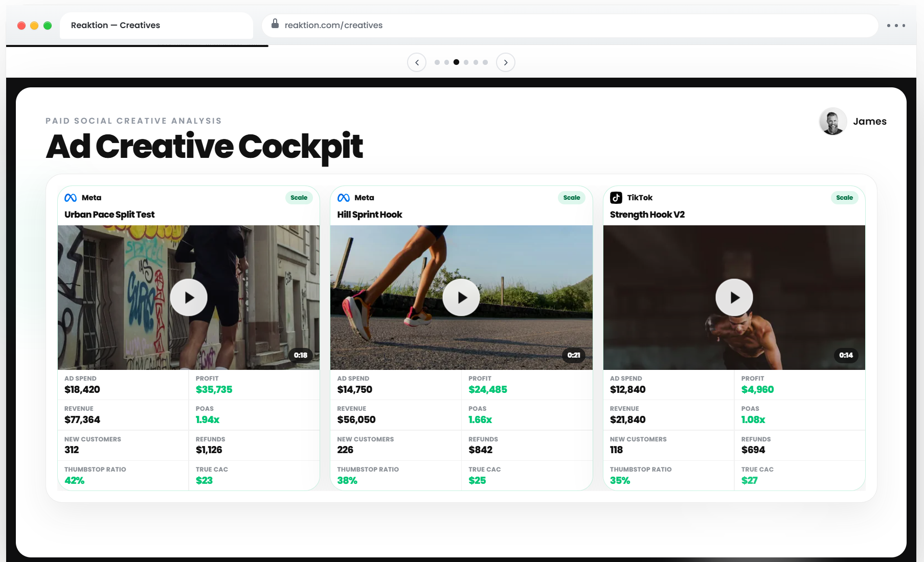Select the sixth carousel dot
The height and width of the screenshot is (562, 924).
(x=485, y=62)
